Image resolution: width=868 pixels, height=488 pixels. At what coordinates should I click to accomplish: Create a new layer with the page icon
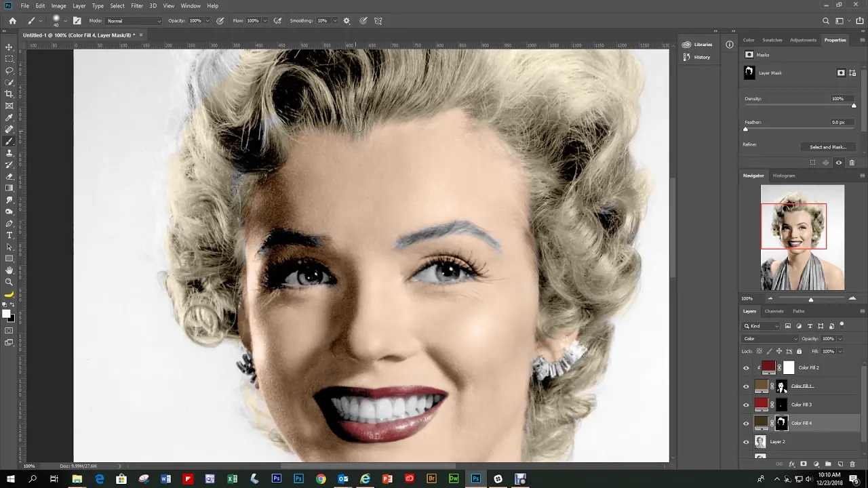coord(840,464)
